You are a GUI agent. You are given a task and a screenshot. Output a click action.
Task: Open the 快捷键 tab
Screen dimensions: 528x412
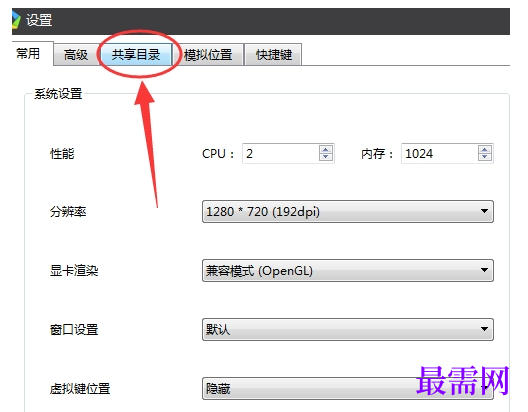pyautogui.click(x=273, y=55)
